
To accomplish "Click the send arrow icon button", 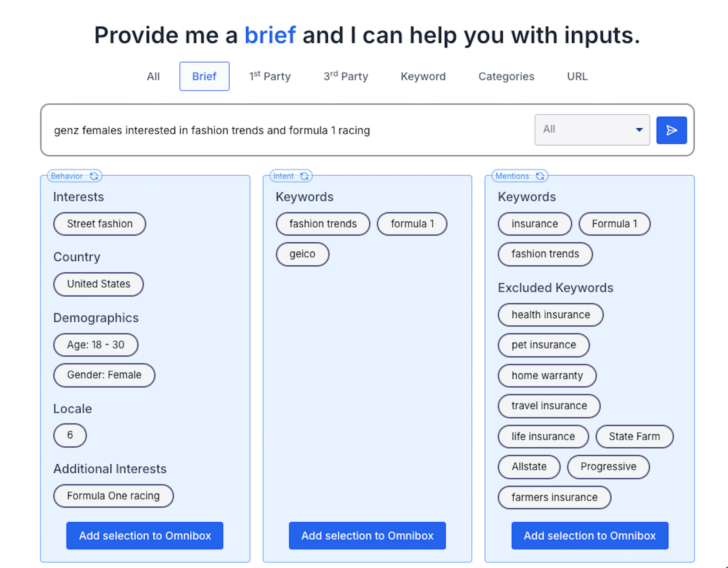I will pyautogui.click(x=671, y=130).
